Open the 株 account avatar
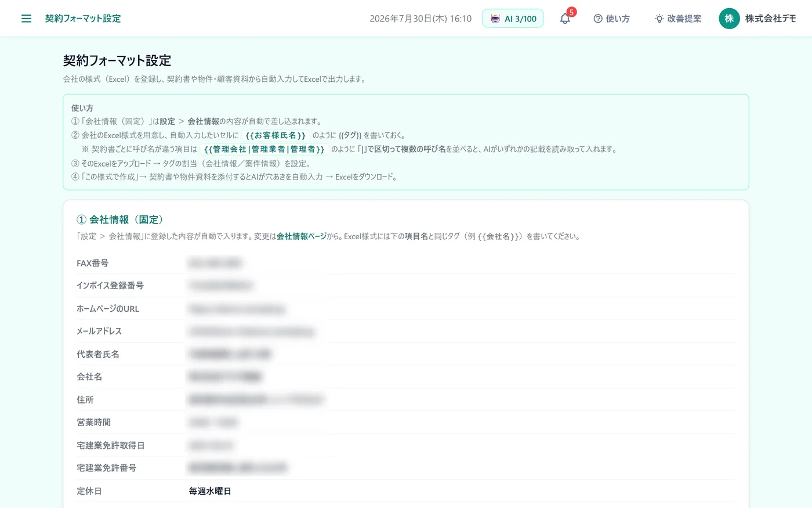The width and height of the screenshot is (812, 508). click(x=729, y=19)
